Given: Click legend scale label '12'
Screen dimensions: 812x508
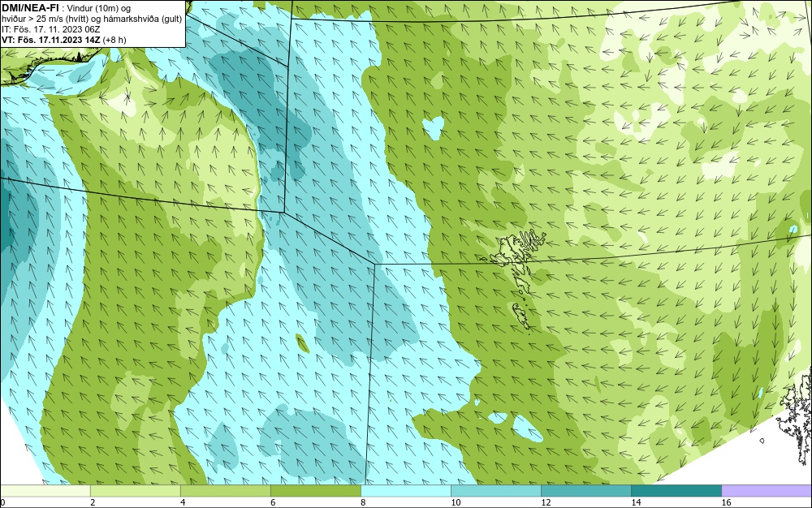Looking at the screenshot, I should click(546, 502).
